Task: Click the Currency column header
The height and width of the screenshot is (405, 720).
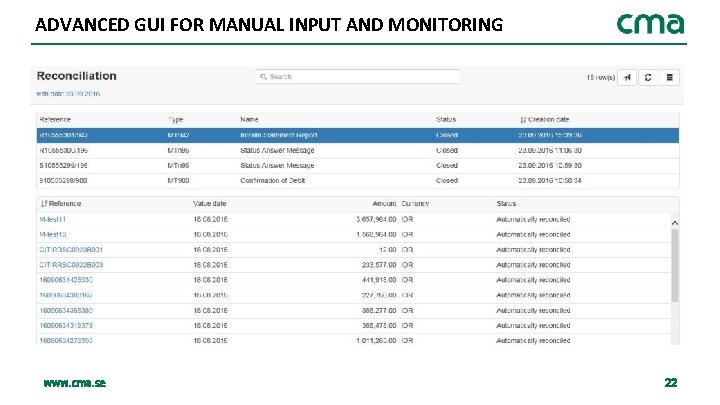Action: (415, 204)
